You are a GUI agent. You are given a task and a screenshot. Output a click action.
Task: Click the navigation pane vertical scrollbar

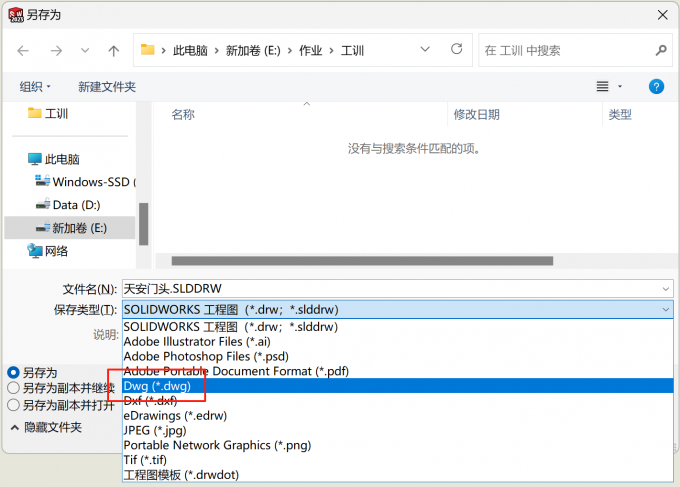coord(144,224)
